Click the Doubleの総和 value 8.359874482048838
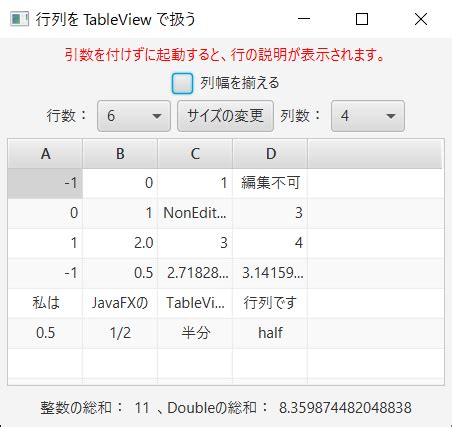452x427 pixels. pos(345,408)
